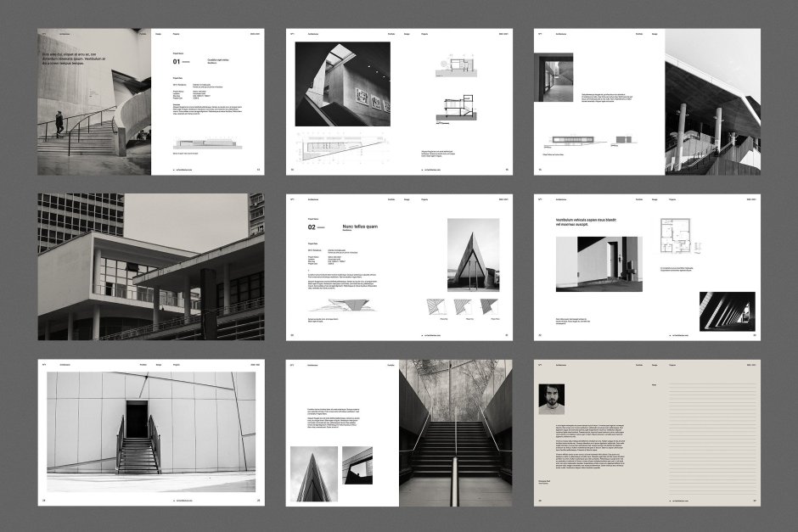
Task: Click the triangular chapel photograph
Action: tap(473, 255)
